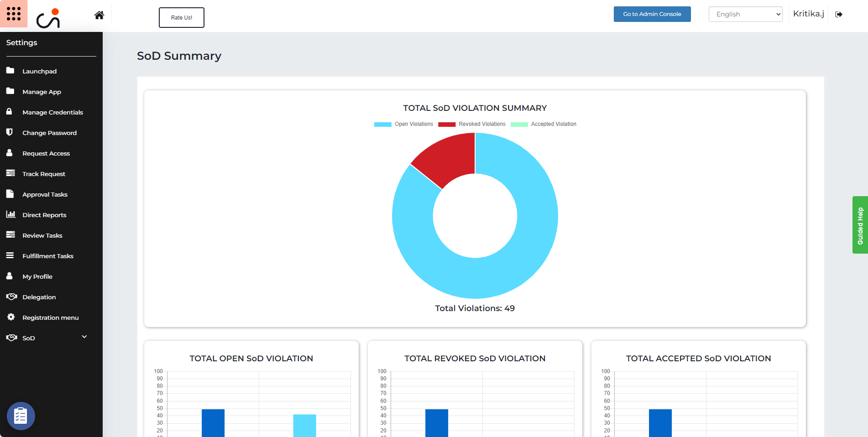
Task: Click TOTAL REVOKED SoD VIOLATION title
Action: coord(475,359)
